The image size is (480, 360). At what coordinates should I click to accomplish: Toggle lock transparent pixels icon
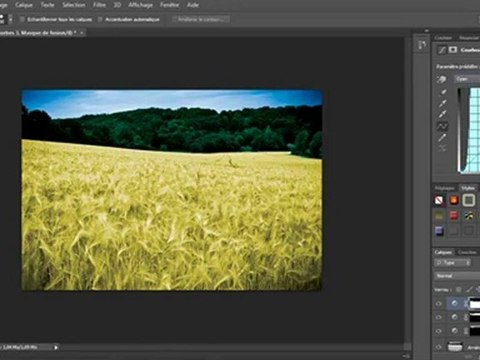point(459,290)
